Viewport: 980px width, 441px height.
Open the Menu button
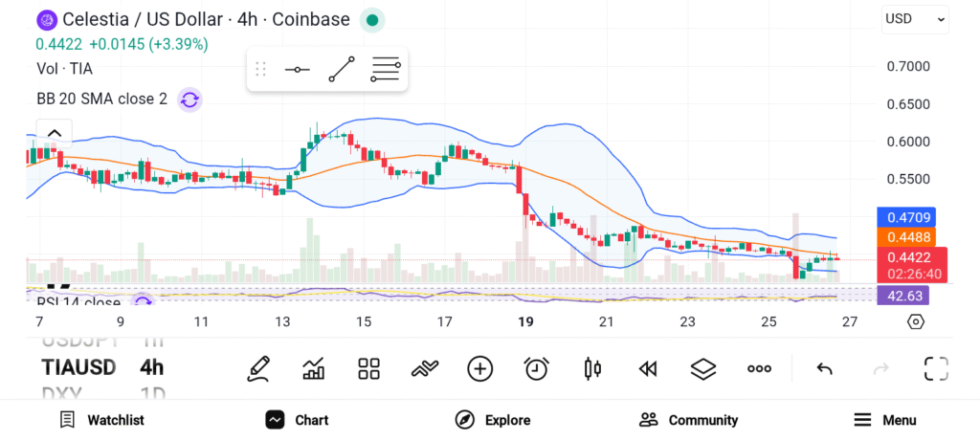pos(884,420)
